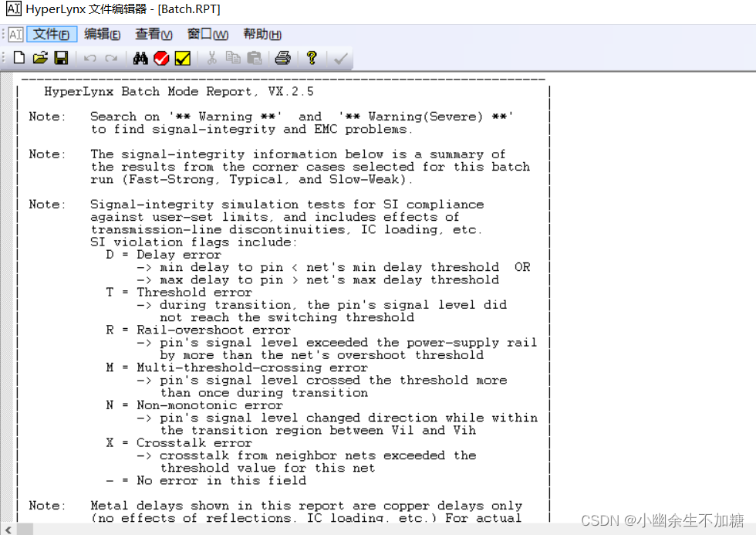Click 'threshold value for this net' line
The height and width of the screenshot is (535, 756).
tap(268, 468)
